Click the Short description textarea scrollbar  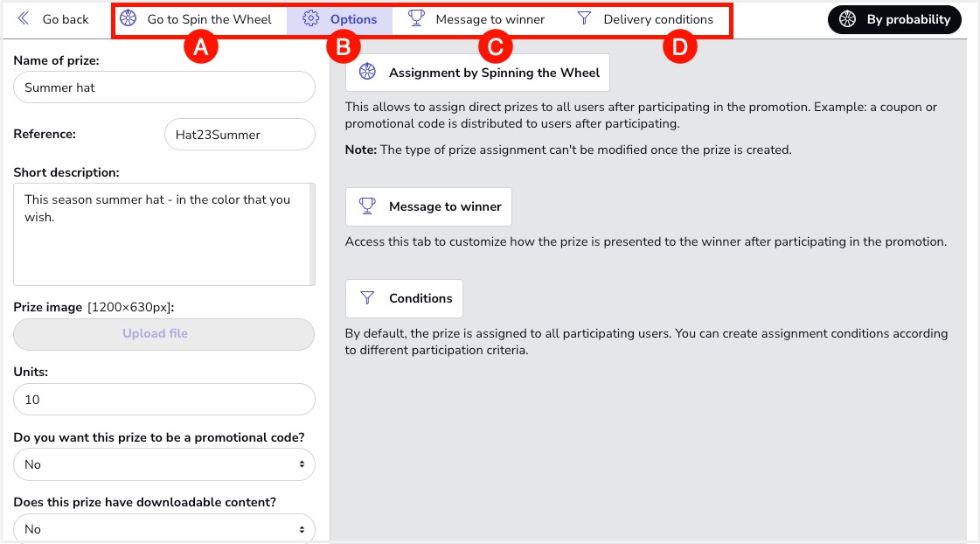pos(311,234)
